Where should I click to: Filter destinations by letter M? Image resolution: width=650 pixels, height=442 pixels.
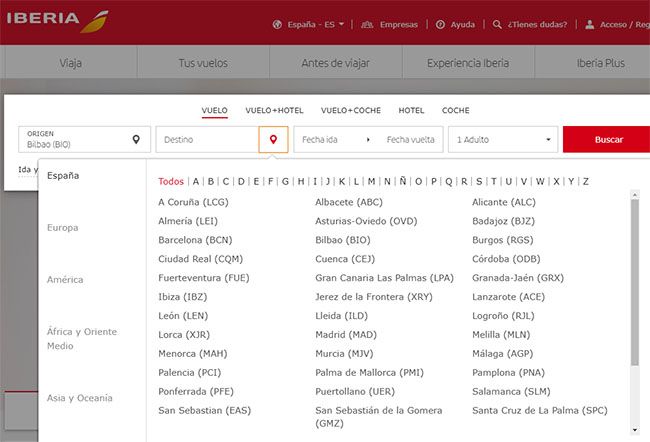click(371, 182)
